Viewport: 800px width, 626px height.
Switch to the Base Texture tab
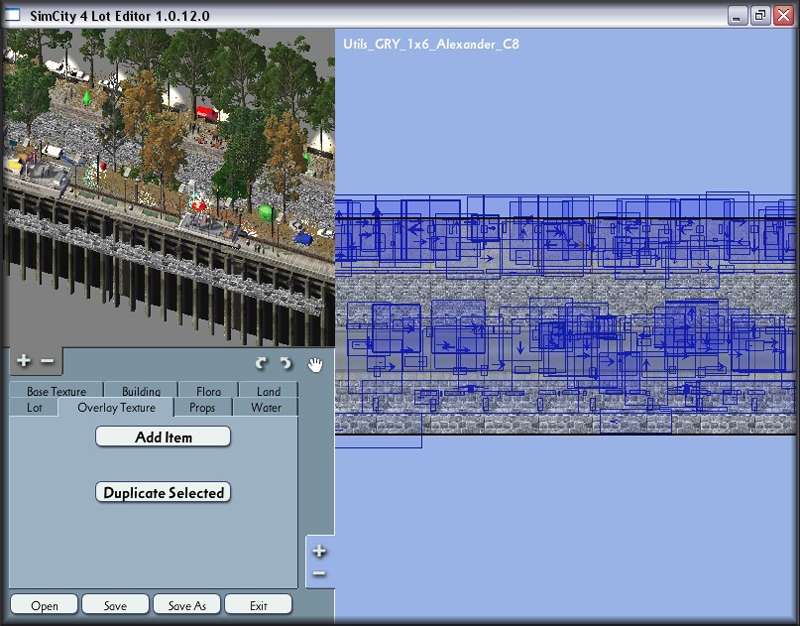pyautogui.click(x=56, y=390)
